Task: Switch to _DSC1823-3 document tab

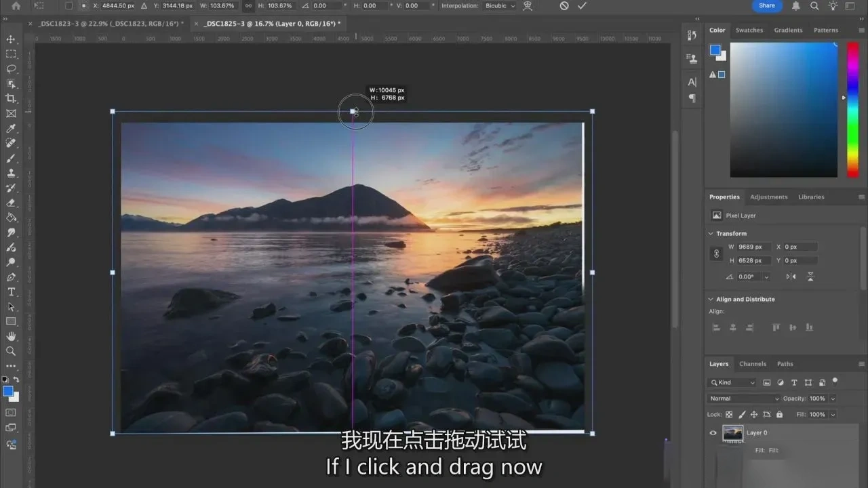Action: pos(111,23)
